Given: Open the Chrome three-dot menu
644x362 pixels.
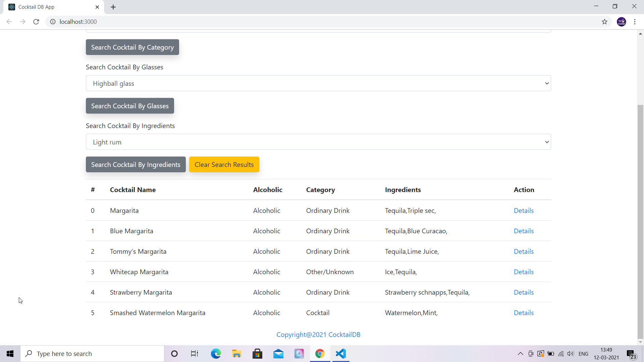Looking at the screenshot, I should [635, 22].
